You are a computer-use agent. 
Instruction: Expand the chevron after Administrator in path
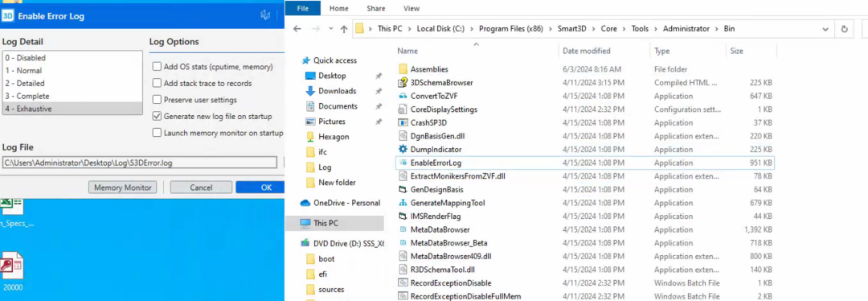click(717, 29)
